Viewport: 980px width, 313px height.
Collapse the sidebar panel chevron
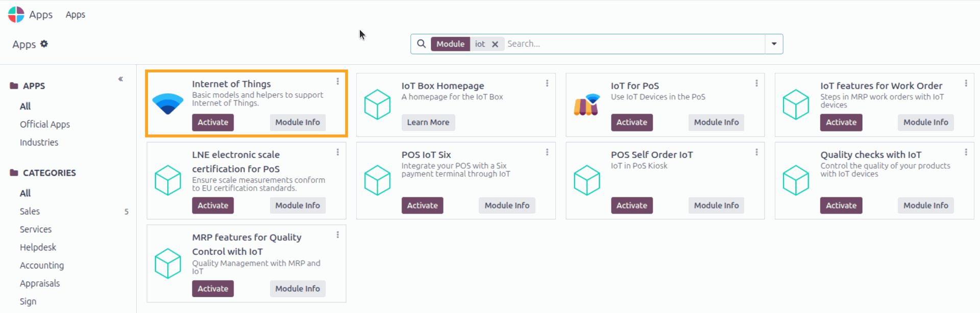coord(120,79)
